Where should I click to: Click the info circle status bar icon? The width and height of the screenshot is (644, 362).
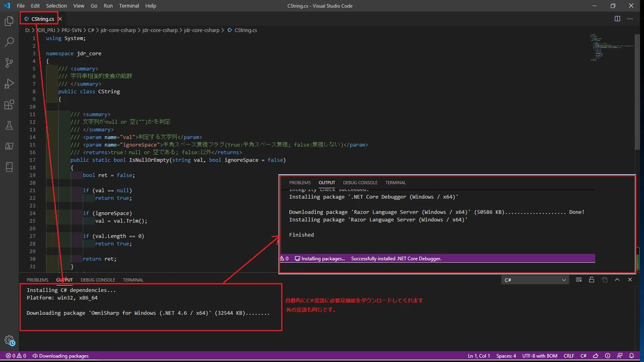point(607,356)
